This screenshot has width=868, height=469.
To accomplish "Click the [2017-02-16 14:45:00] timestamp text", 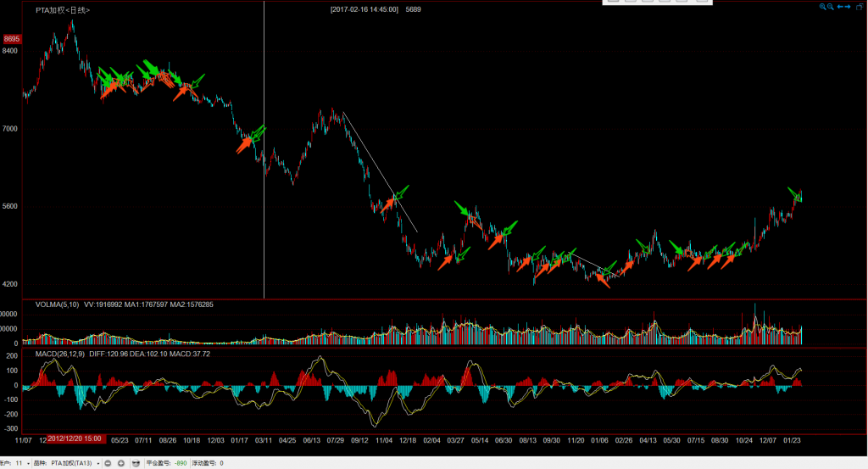I will coord(364,9).
